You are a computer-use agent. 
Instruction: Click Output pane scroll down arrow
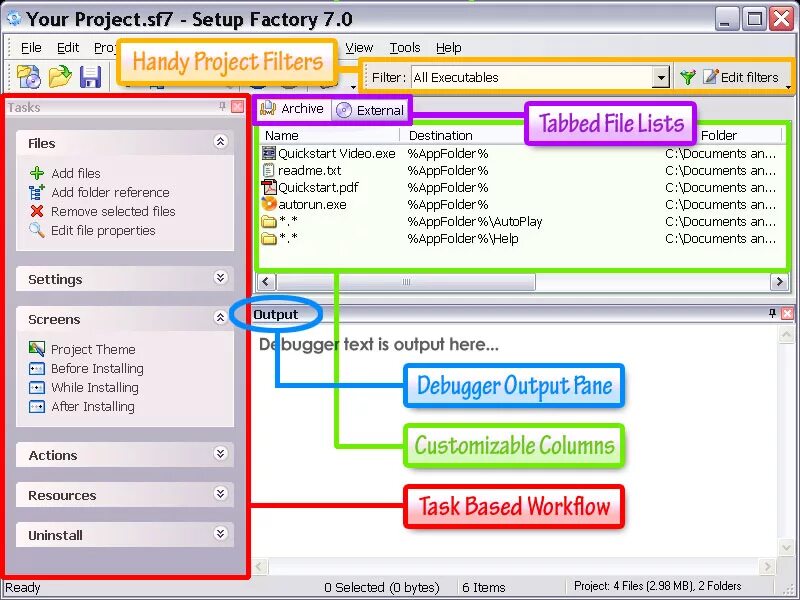(786, 547)
